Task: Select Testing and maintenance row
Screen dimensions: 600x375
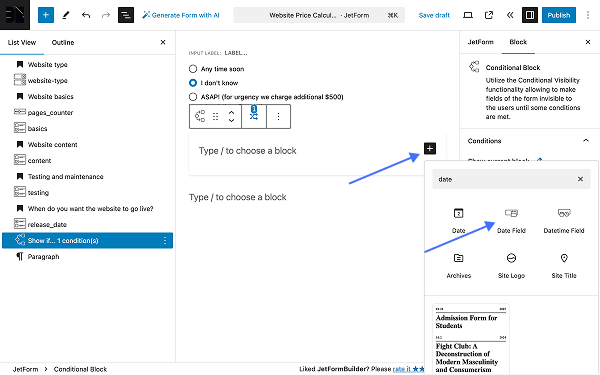Action: tap(87, 176)
